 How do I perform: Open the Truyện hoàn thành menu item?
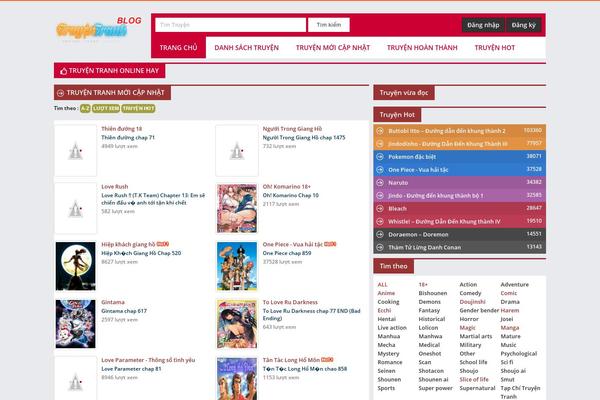click(422, 47)
